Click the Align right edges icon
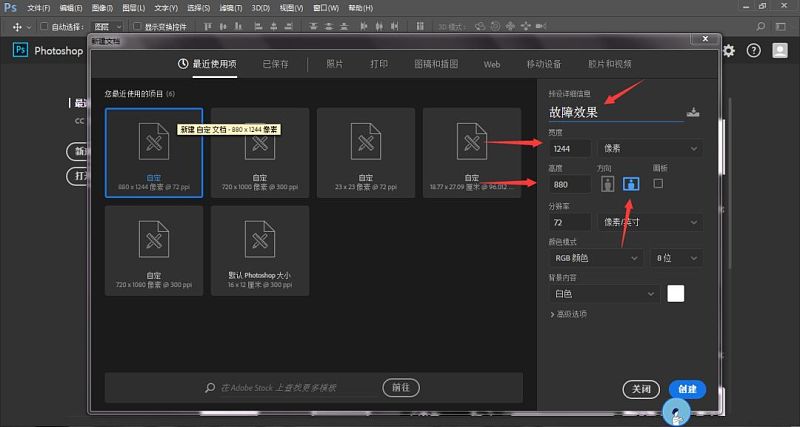Viewport: 800px width, 427px height. [289, 27]
